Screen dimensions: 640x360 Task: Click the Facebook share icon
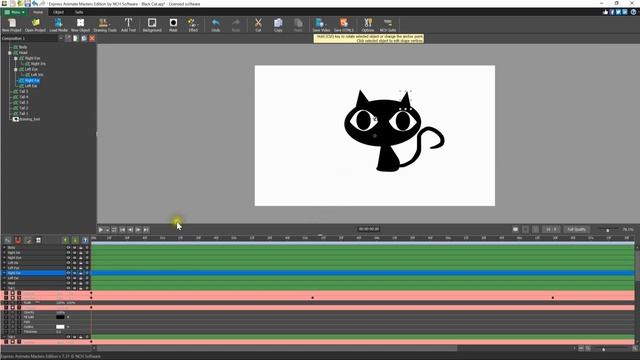[612, 12]
